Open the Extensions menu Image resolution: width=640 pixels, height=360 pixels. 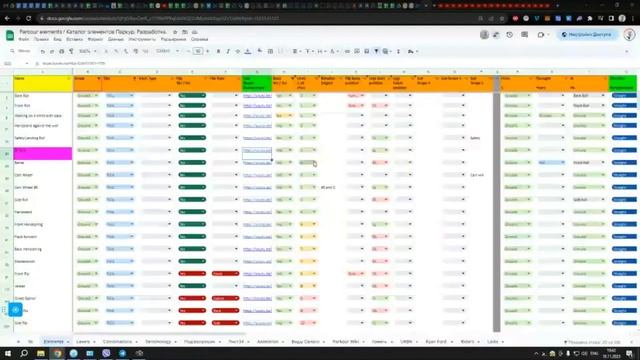173,39
